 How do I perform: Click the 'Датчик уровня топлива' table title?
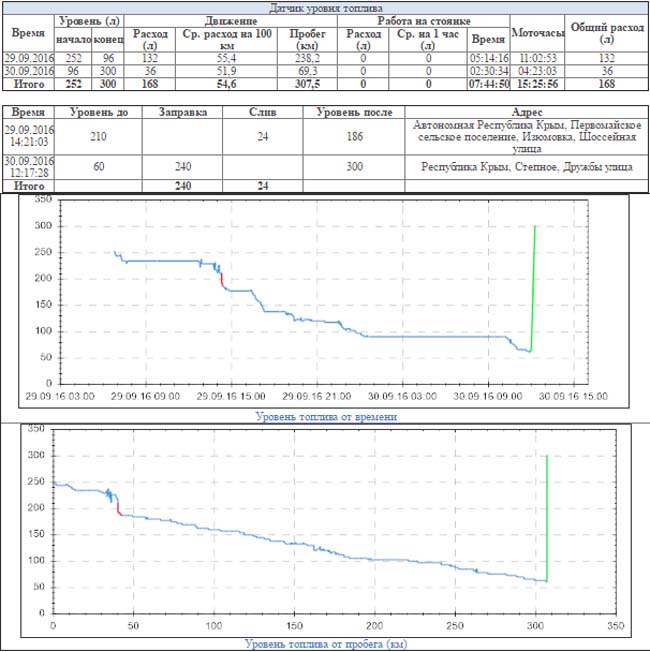324,7
